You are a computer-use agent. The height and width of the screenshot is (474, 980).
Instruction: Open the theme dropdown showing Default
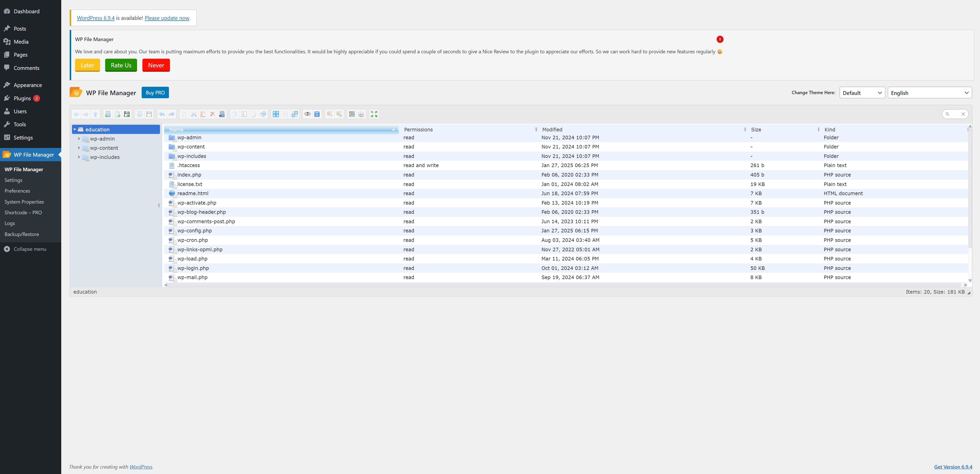pyautogui.click(x=862, y=93)
